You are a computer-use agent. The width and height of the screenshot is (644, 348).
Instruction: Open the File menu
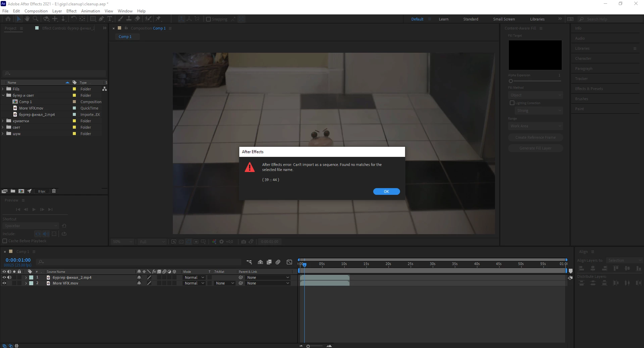coord(5,11)
